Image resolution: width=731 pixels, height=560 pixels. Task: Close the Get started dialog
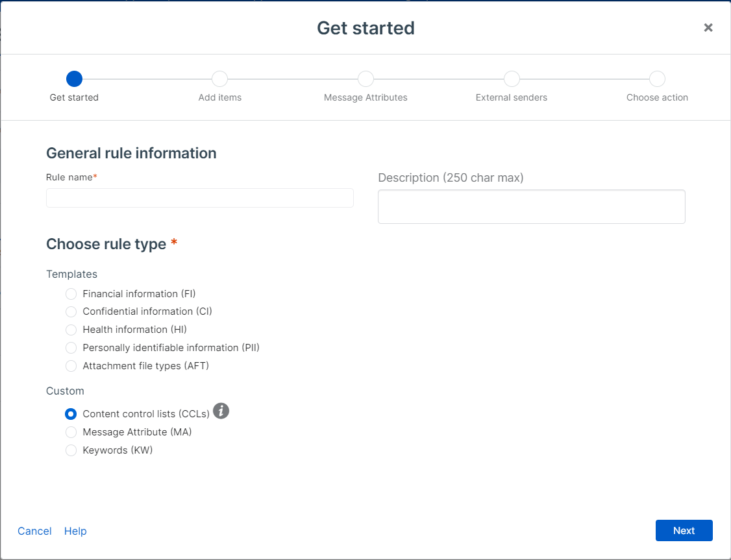pyautogui.click(x=708, y=27)
